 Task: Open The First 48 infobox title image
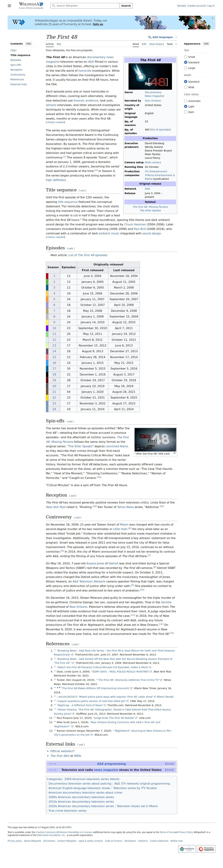[150, 77]
